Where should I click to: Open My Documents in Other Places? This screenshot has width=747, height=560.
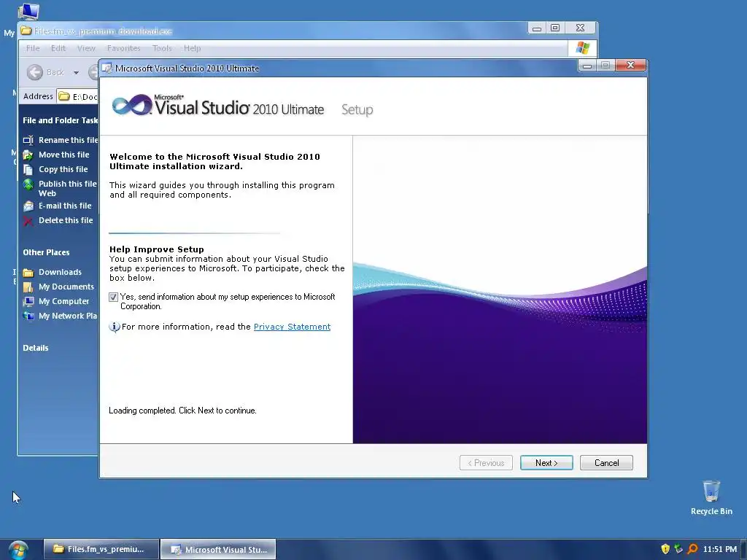pos(66,287)
